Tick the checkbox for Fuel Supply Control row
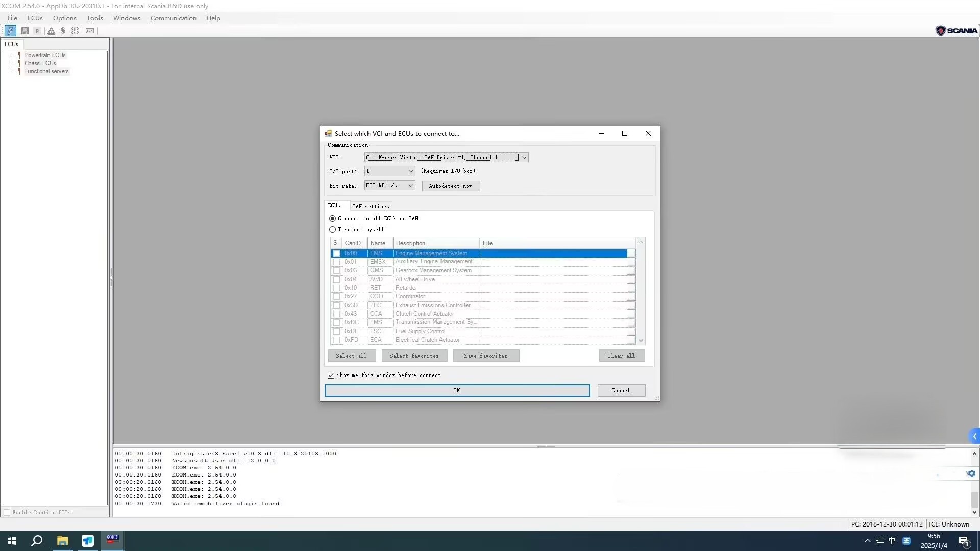980x551 pixels. tap(336, 332)
